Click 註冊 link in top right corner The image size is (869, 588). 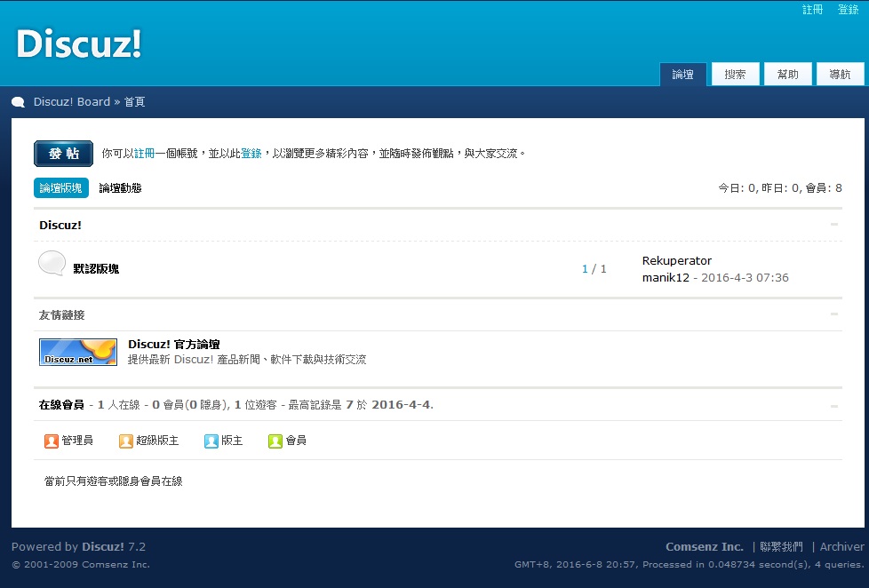pyautogui.click(x=812, y=10)
